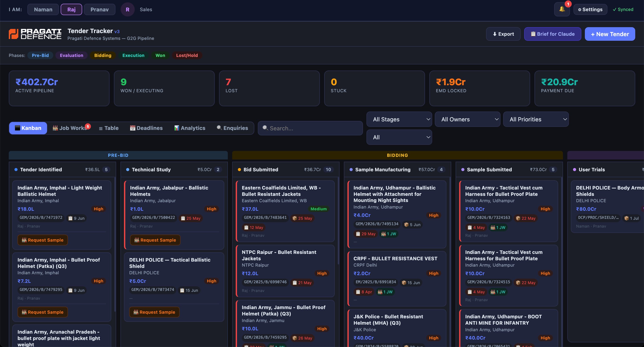
Task: Toggle the Won phase filter
Action: 160,55
